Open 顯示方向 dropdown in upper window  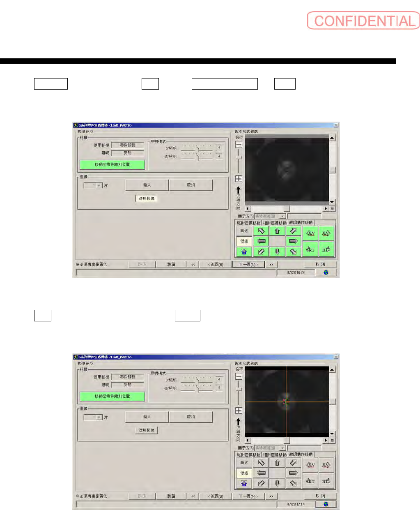270,216
